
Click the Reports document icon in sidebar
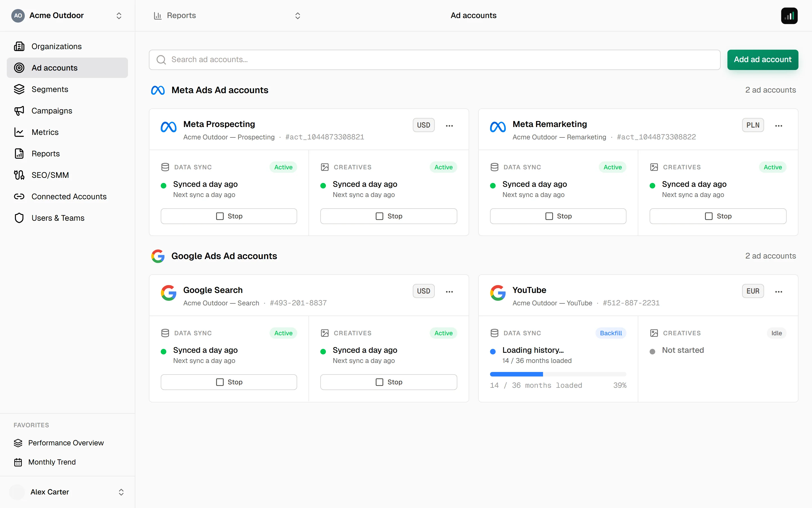19,154
